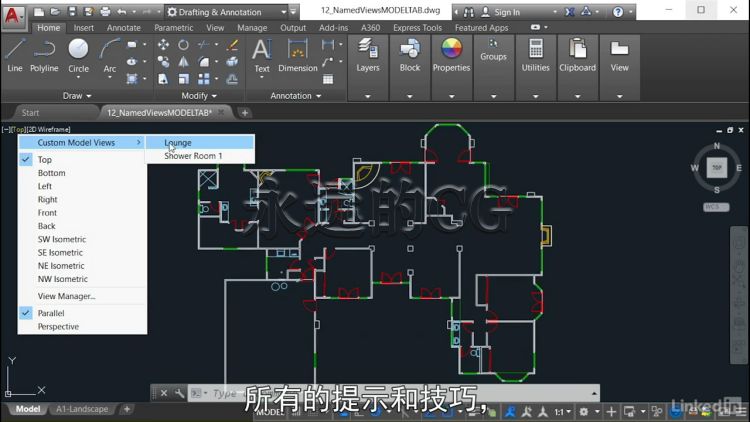Select the Line tool

[15, 55]
